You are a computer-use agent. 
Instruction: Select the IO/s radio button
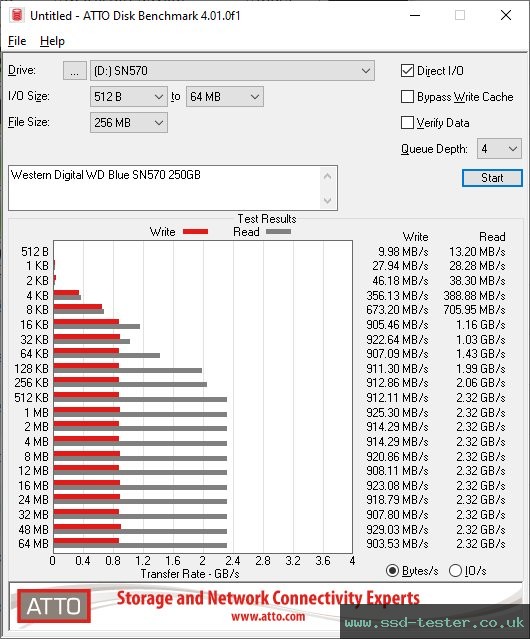pos(455,571)
